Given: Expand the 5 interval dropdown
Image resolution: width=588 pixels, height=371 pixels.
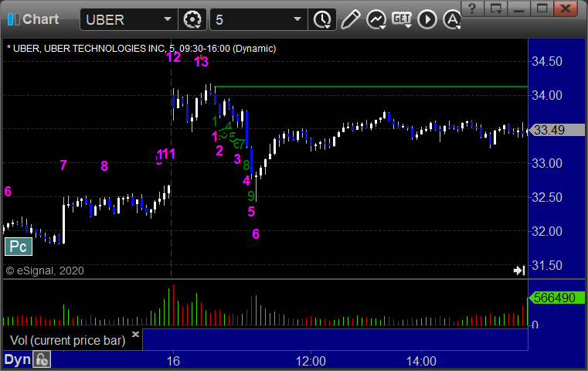Looking at the screenshot, I should 297,19.
